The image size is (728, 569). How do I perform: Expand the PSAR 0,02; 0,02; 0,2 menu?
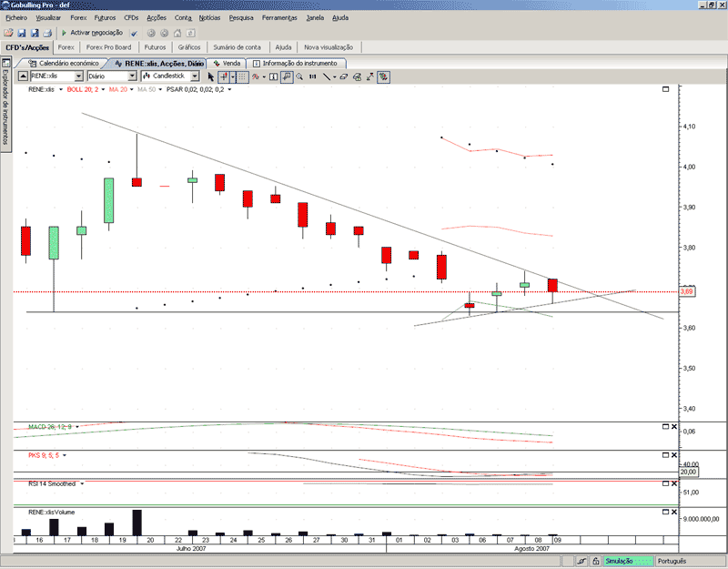point(229,89)
